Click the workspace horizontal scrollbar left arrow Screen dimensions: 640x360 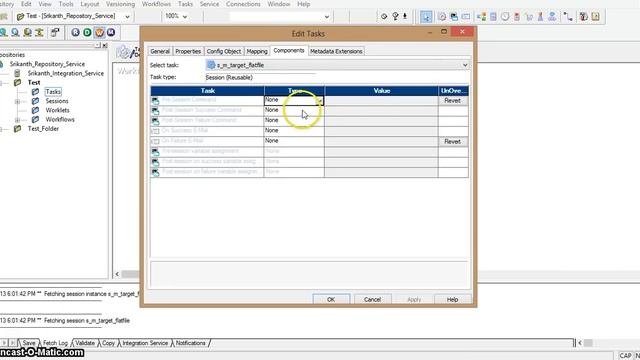click(117, 274)
